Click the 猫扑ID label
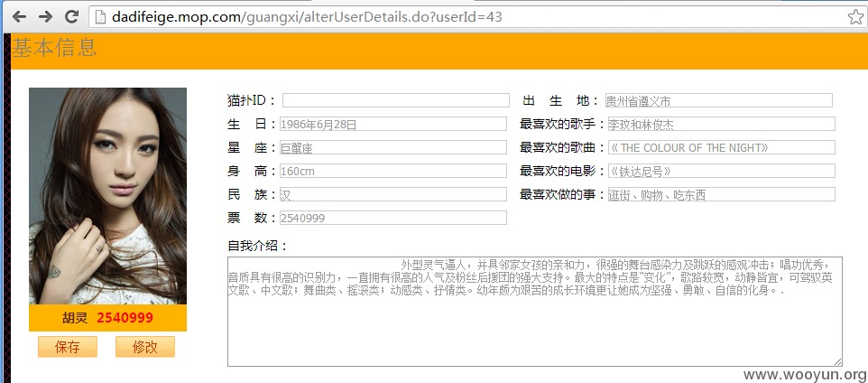 [252, 100]
